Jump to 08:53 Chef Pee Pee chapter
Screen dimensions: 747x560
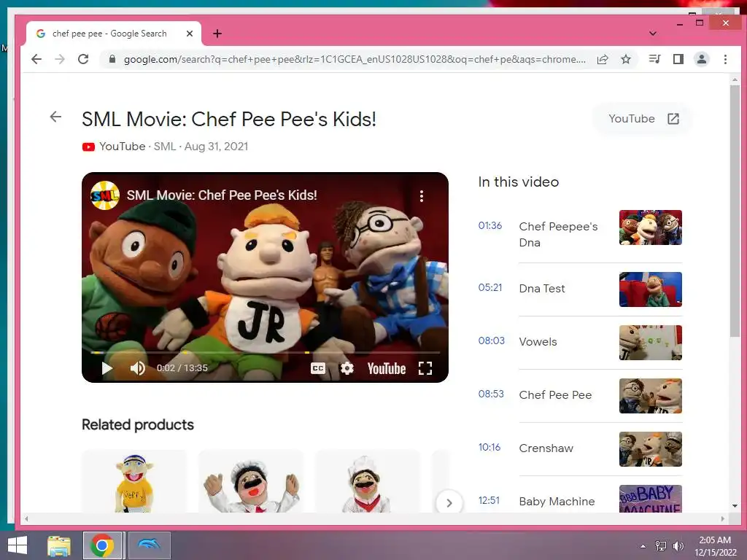click(580, 396)
